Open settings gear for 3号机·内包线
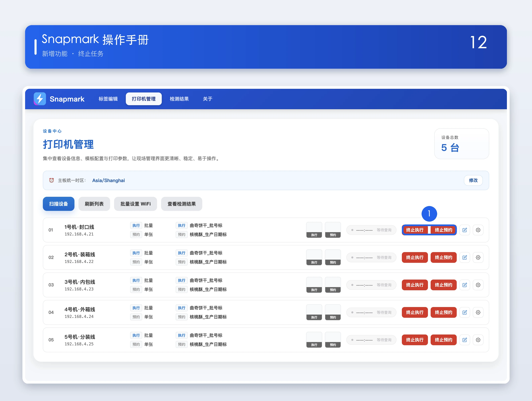This screenshot has height=401, width=532. coord(478,285)
